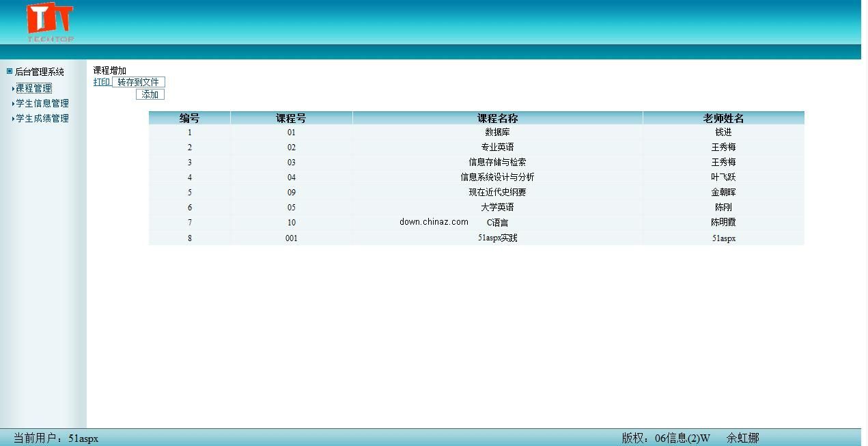Click course number 03
The image size is (868, 446).
292,163
